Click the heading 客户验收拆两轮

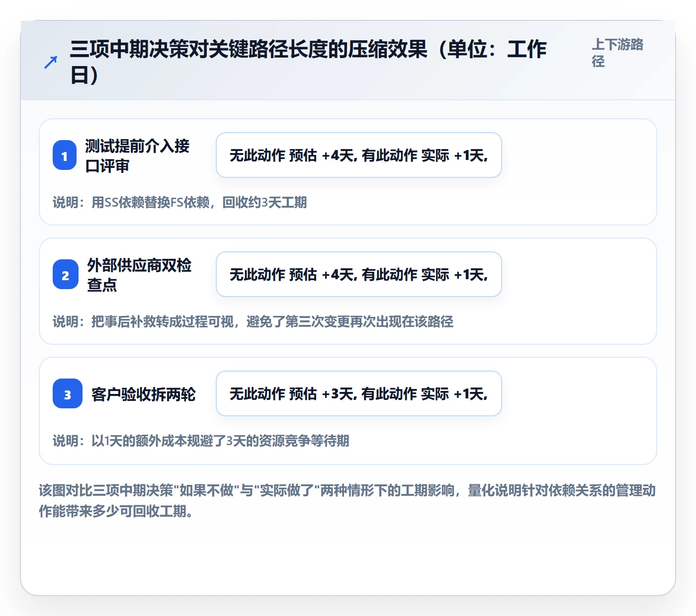(x=144, y=394)
